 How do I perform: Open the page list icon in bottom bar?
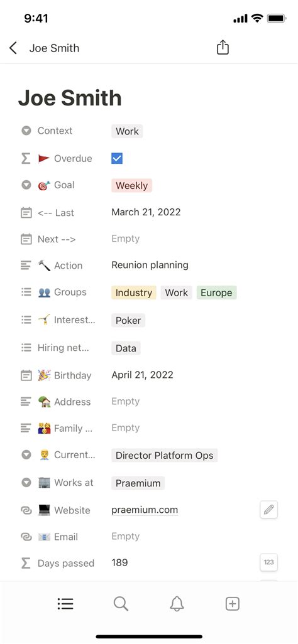tap(65, 604)
